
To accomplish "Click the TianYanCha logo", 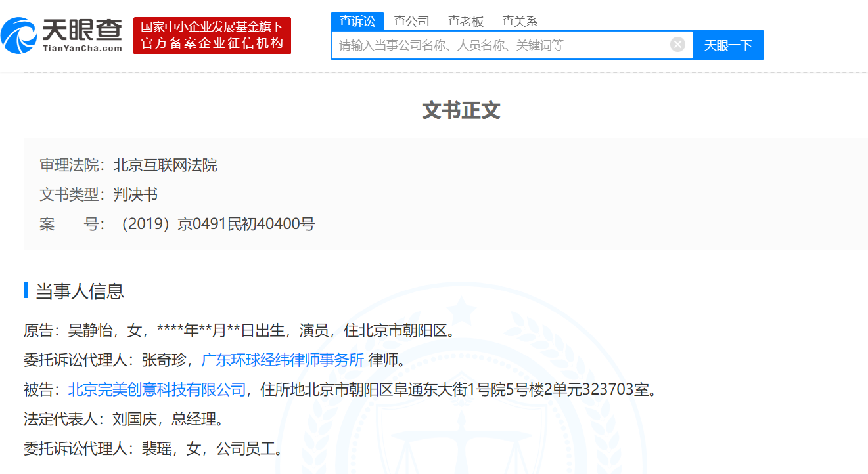I will pos(62,35).
